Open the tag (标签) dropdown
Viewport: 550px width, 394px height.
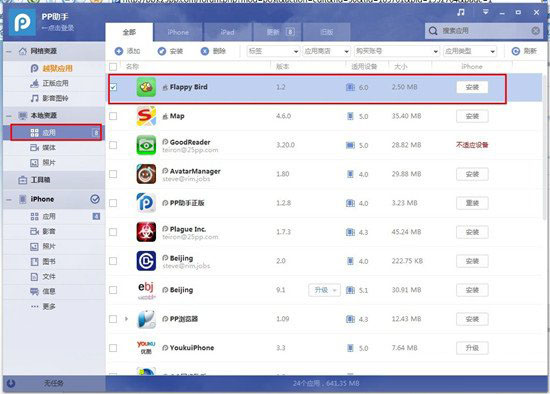click(273, 51)
